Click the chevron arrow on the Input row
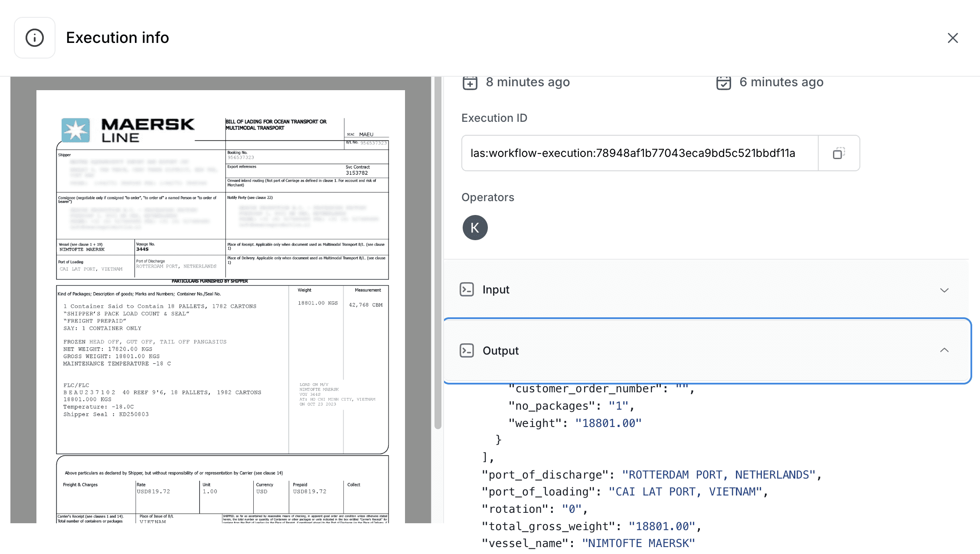 (x=944, y=290)
